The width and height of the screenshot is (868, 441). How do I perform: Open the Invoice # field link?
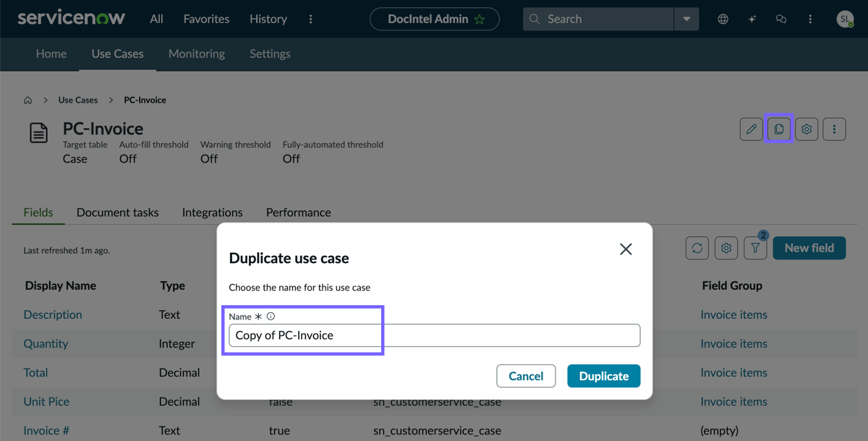46,430
